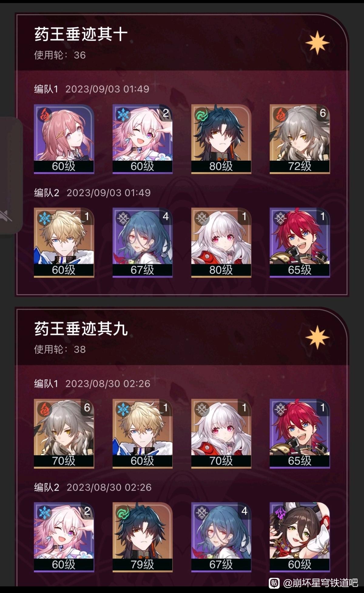Tap the 贴吧 logo icon in watermark

click(274, 583)
